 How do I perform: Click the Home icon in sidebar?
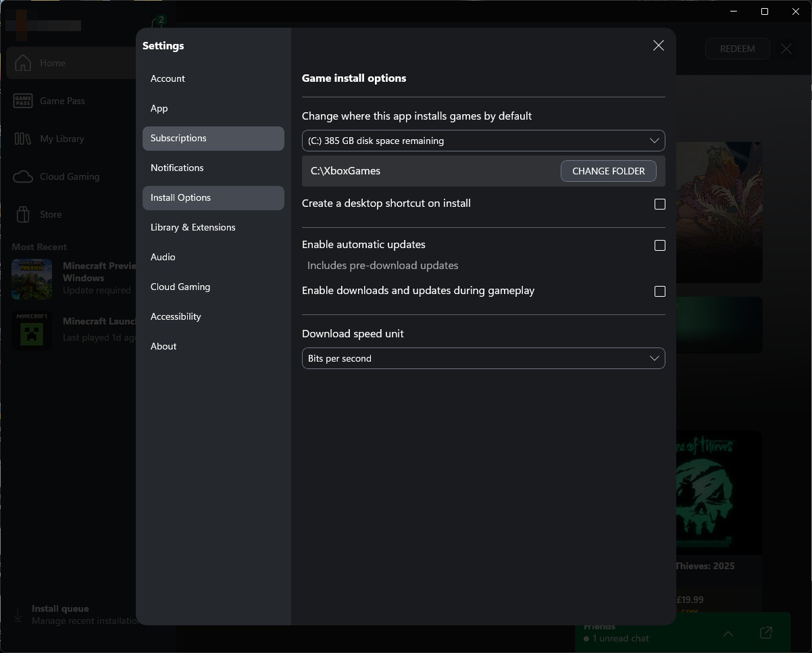tap(23, 63)
